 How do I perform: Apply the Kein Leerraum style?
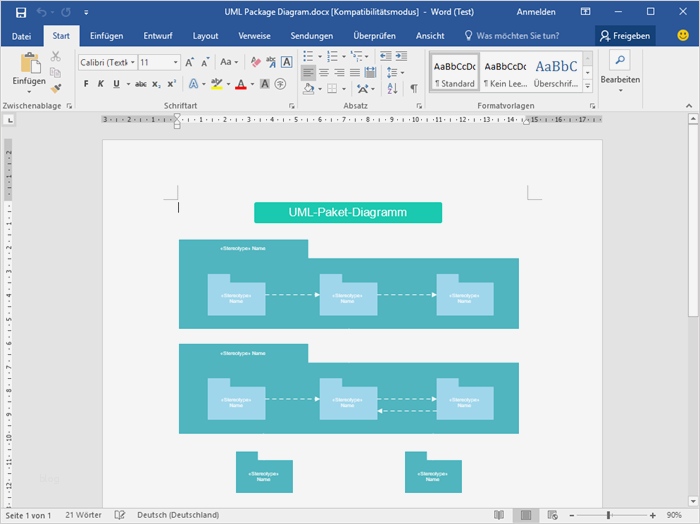coord(505,73)
